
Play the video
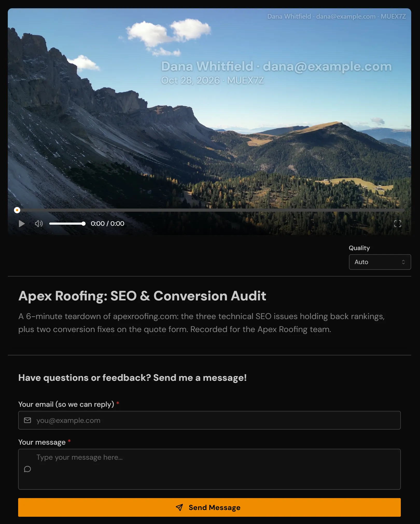tap(22, 224)
